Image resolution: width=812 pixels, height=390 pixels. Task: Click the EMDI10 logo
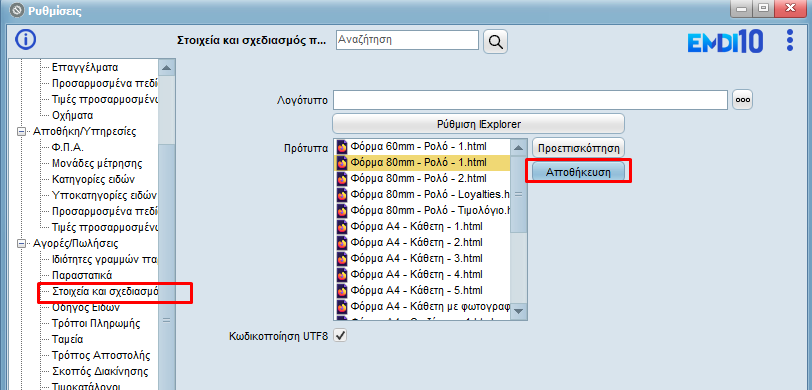pyautogui.click(x=725, y=41)
